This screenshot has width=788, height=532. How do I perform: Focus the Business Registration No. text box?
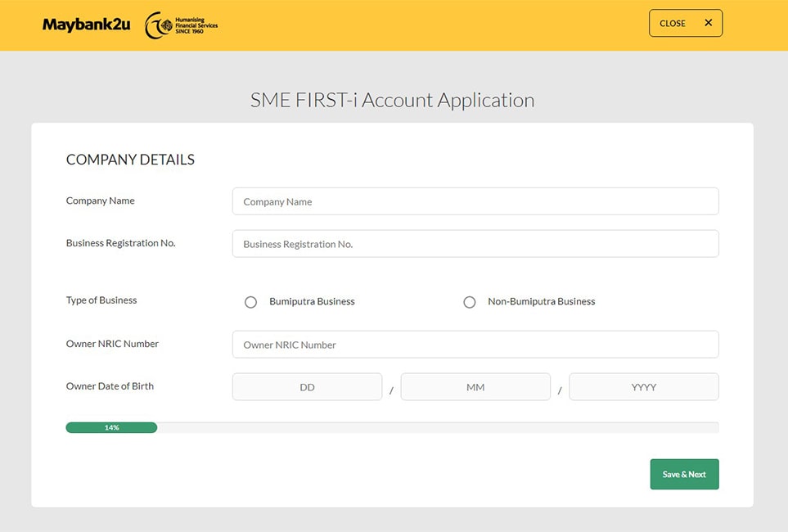tap(475, 244)
